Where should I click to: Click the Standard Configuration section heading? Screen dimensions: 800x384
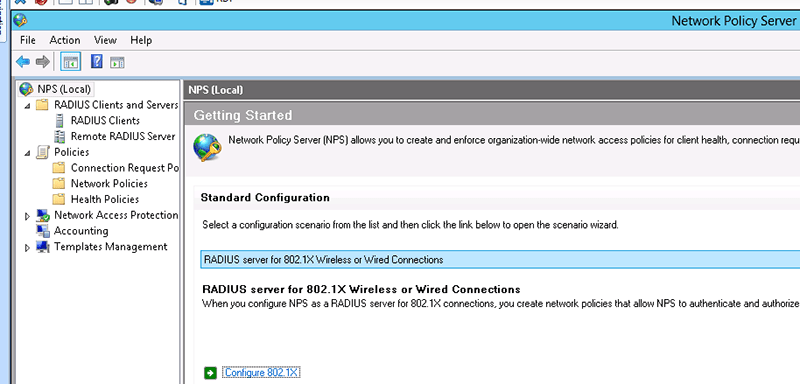tap(265, 197)
